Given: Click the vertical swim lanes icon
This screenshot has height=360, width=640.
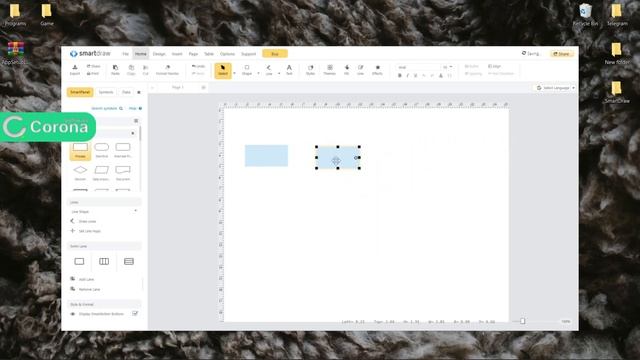Looking at the screenshot, I should (104, 261).
